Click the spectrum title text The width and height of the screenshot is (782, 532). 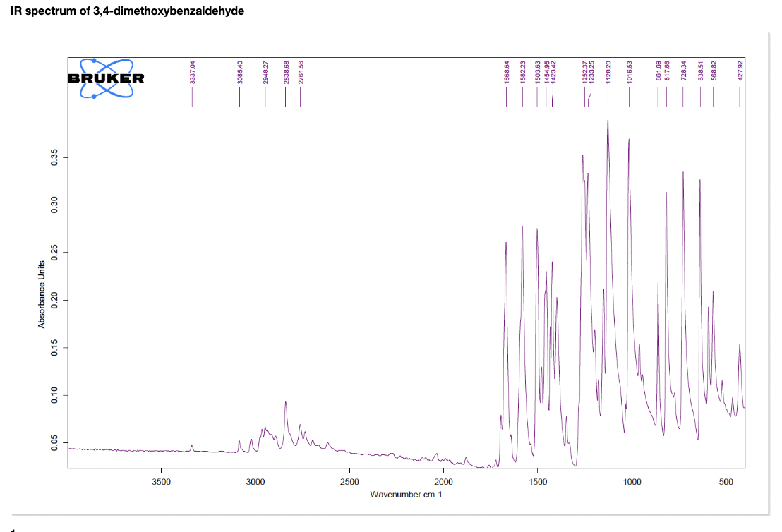[127, 11]
